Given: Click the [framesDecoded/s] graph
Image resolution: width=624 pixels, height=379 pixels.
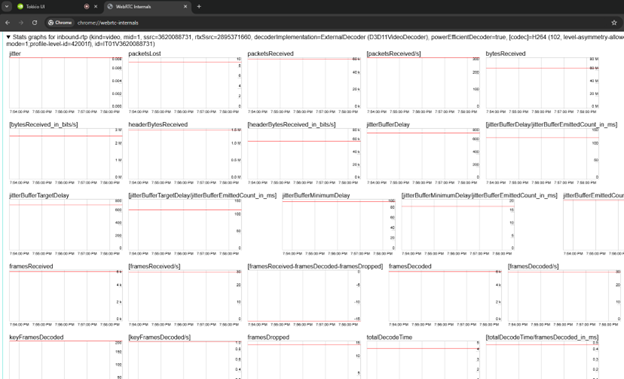Looking at the screenshot, I should [x=564, y=295].
